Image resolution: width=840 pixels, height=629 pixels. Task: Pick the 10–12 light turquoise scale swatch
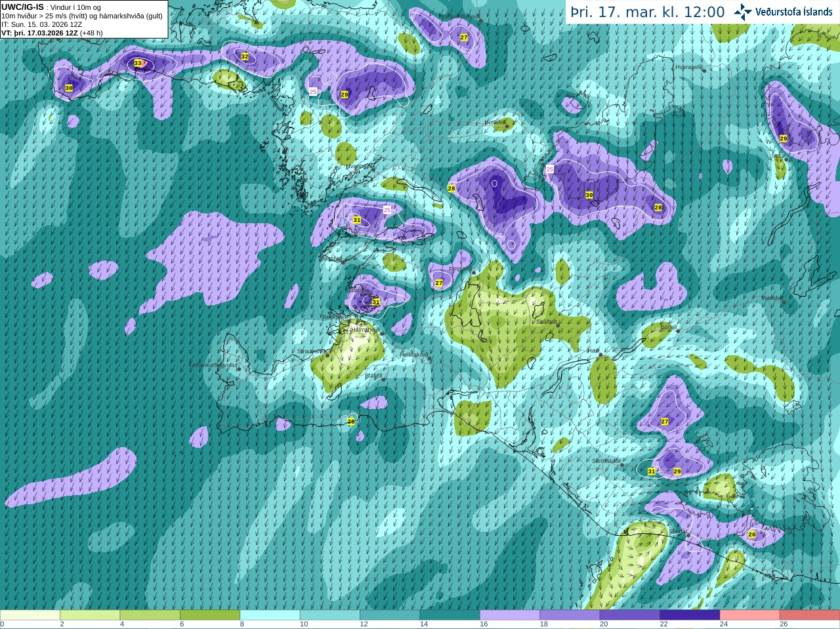330,615
